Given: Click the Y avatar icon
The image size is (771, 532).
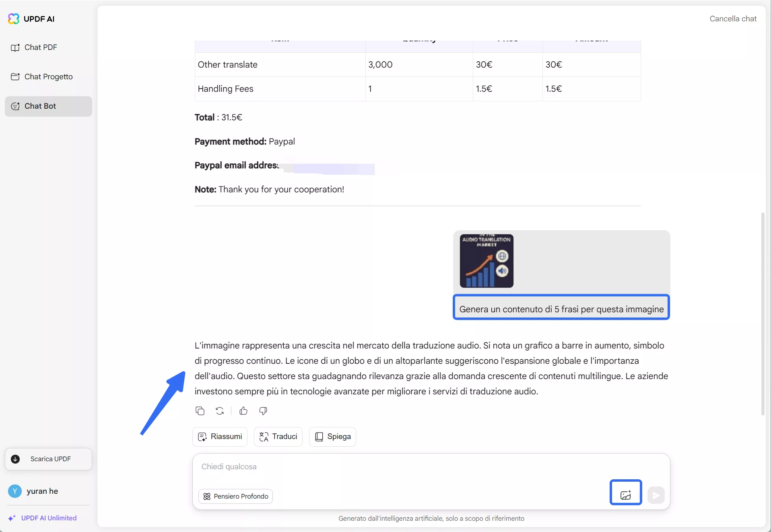Looking at the screenshot, I should 15,491.
